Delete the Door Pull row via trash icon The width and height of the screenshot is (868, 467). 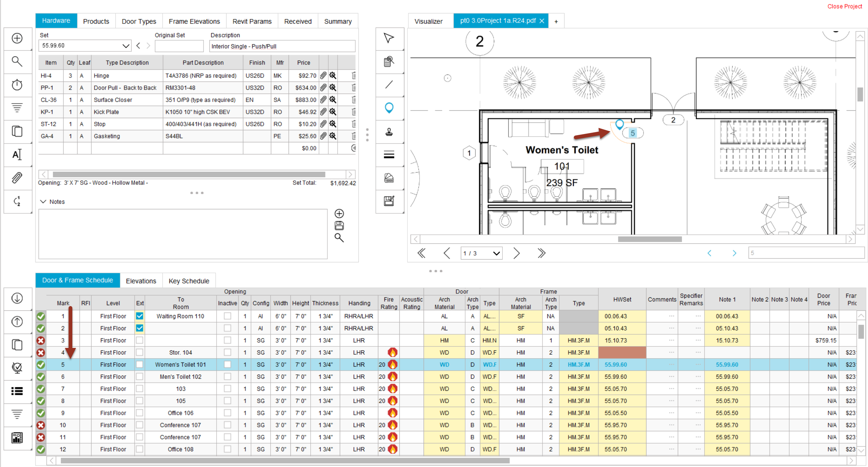tap(353, 87)
